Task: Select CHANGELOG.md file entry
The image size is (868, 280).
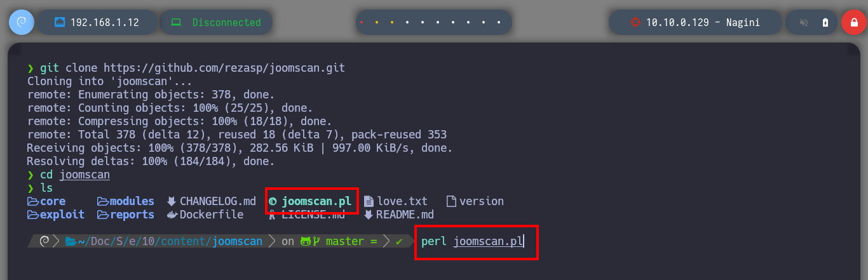Action: click(x=212, y=201)
